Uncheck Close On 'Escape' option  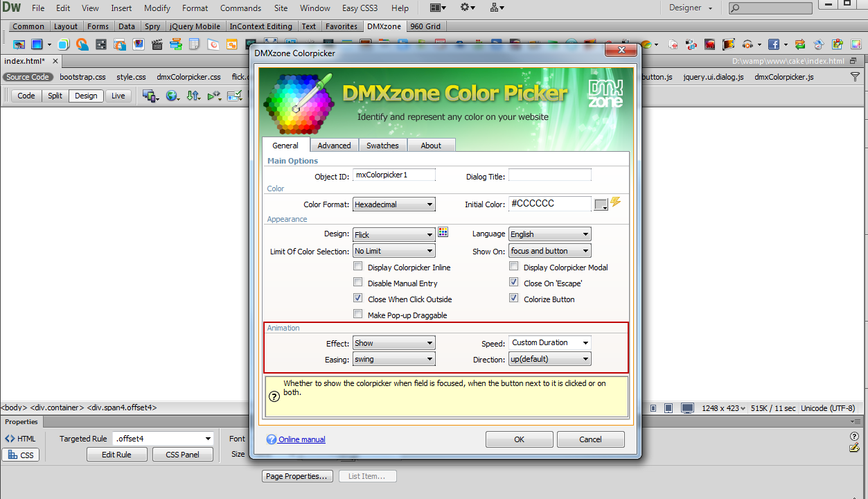tap(514, 282)
